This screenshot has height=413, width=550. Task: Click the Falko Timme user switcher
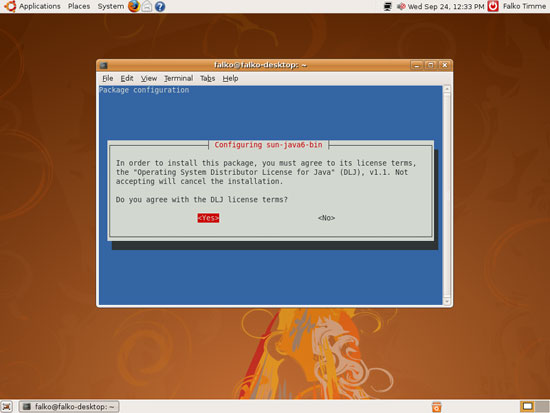click(524, 6)
